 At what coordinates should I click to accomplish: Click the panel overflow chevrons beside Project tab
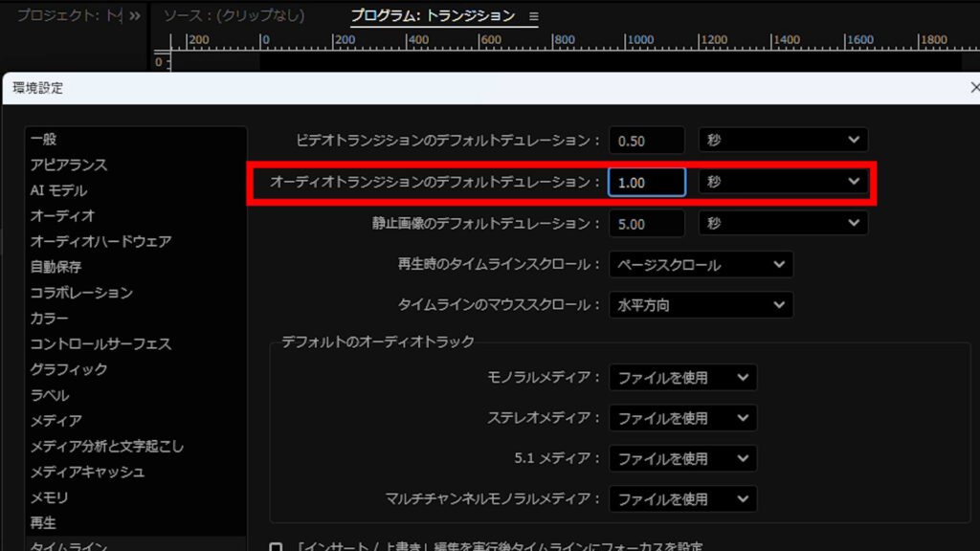pyautogui.click(x=135, y=16)
